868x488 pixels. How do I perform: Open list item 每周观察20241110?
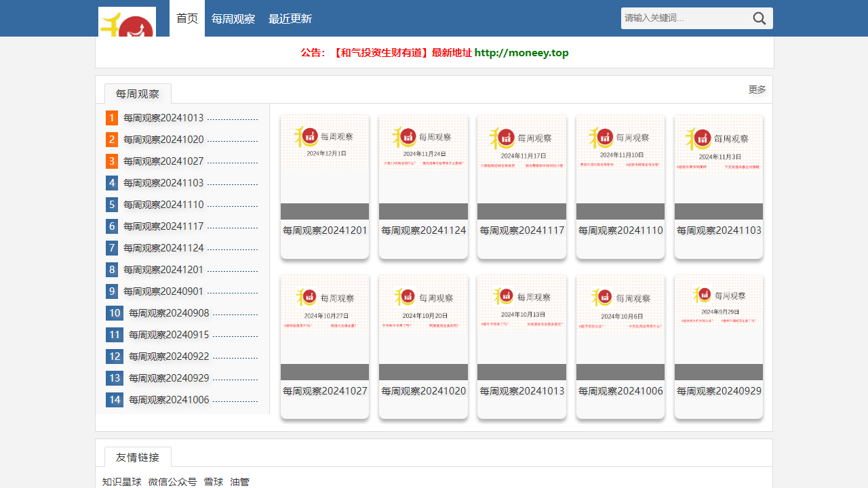(x=163, y=205)
